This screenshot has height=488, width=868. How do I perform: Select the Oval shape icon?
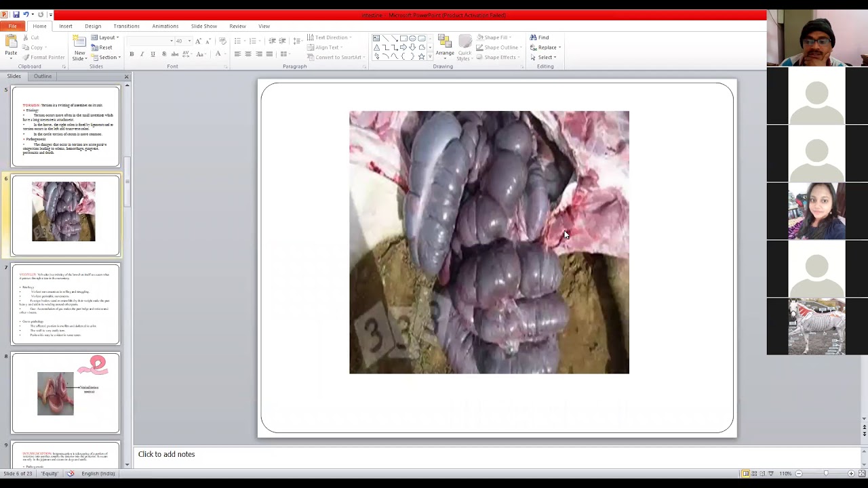click(412, 38)
